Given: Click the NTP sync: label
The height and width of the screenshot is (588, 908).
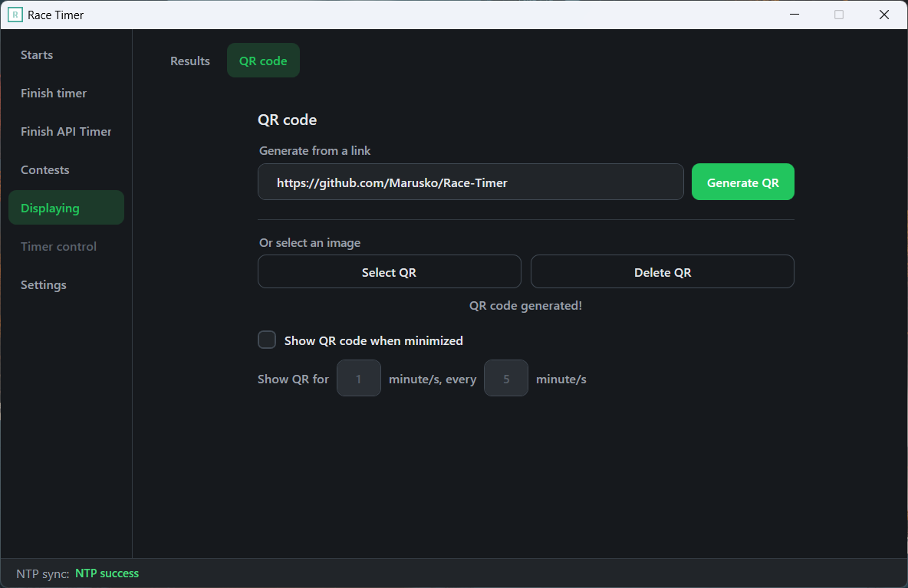Looking at the screenshot, I should (43, 573).
